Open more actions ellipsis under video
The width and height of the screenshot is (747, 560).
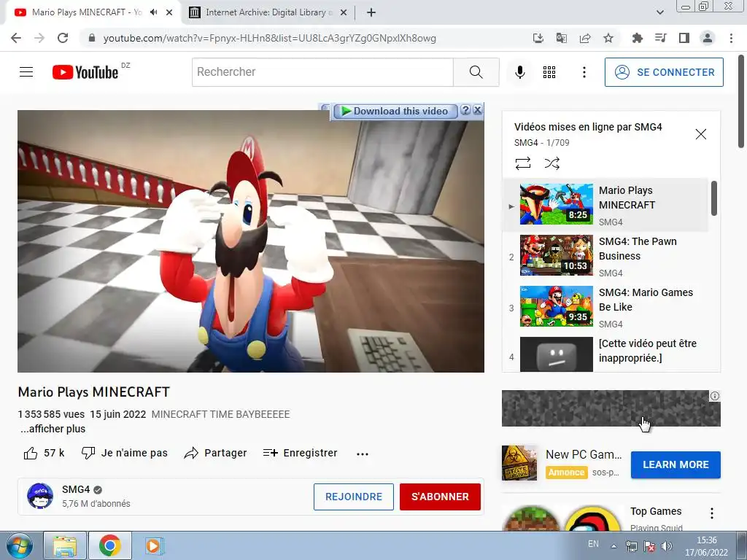pyautogui.click(x=362, y=454)
